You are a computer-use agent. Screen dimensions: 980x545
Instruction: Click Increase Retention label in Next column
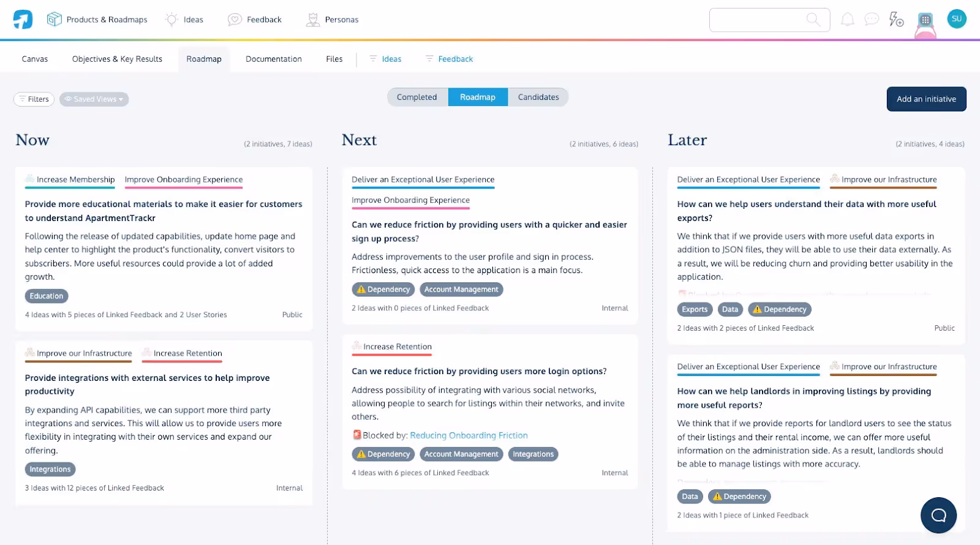[x=392, y=347]
